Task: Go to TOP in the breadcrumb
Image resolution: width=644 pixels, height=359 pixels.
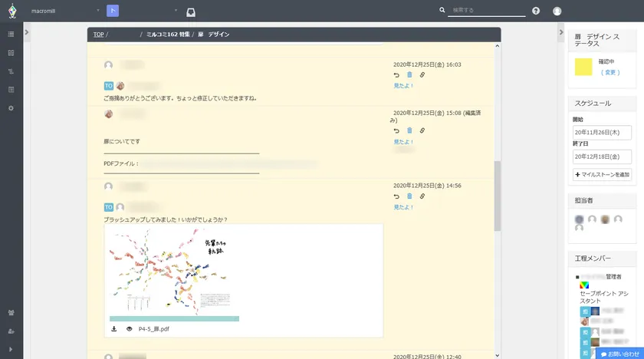Action: click(x=98, y=35)
